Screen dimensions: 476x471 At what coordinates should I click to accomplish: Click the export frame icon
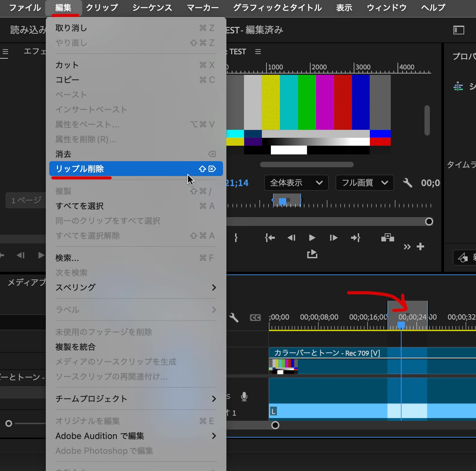312,254
